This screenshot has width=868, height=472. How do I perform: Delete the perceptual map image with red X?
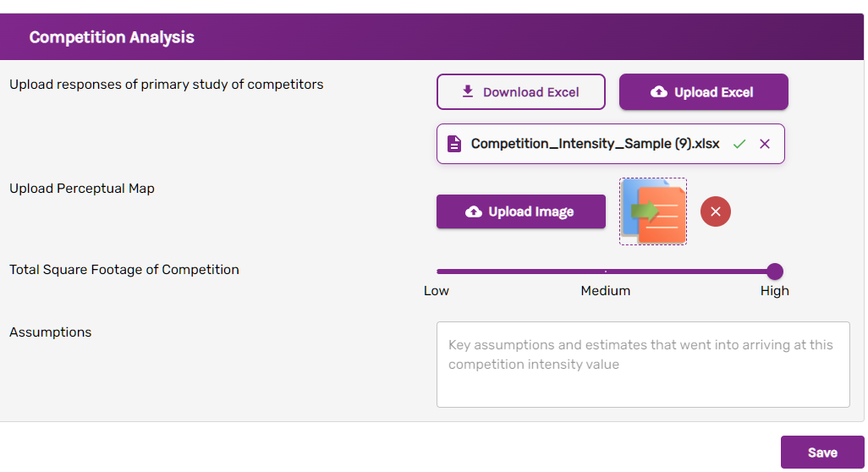tap(716, 211)
